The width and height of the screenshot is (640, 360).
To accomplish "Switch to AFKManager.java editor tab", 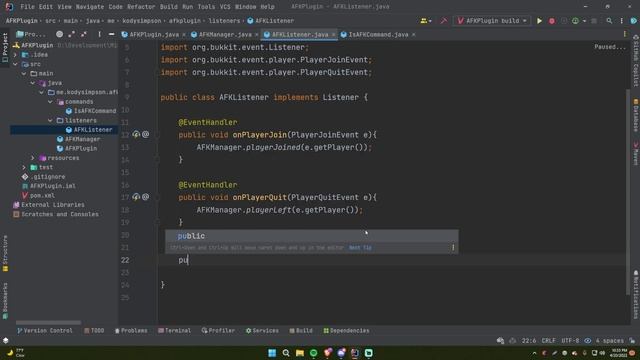I will tap(225, 35).
